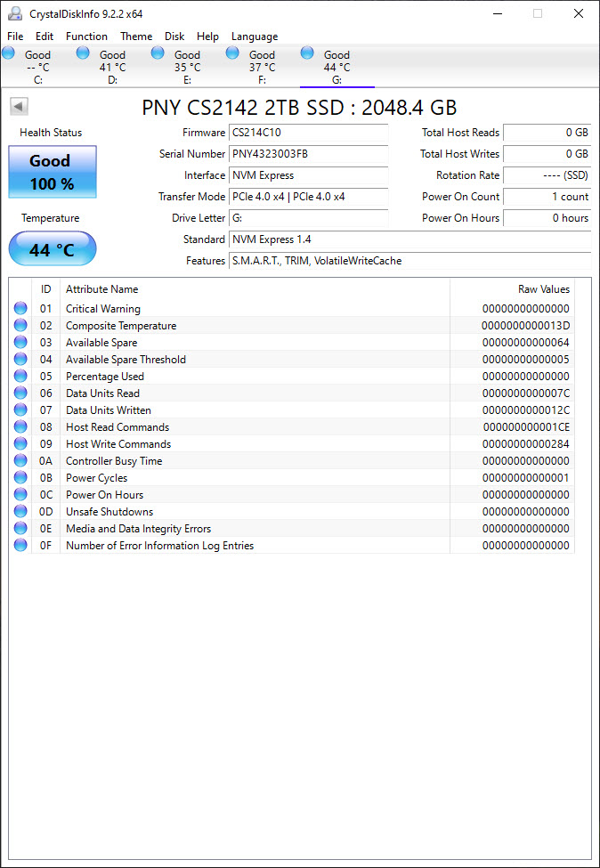Viewport: 600px width, 868px height.
Task: Click the Interface field NVM Express
Action: tap(308, 174)
